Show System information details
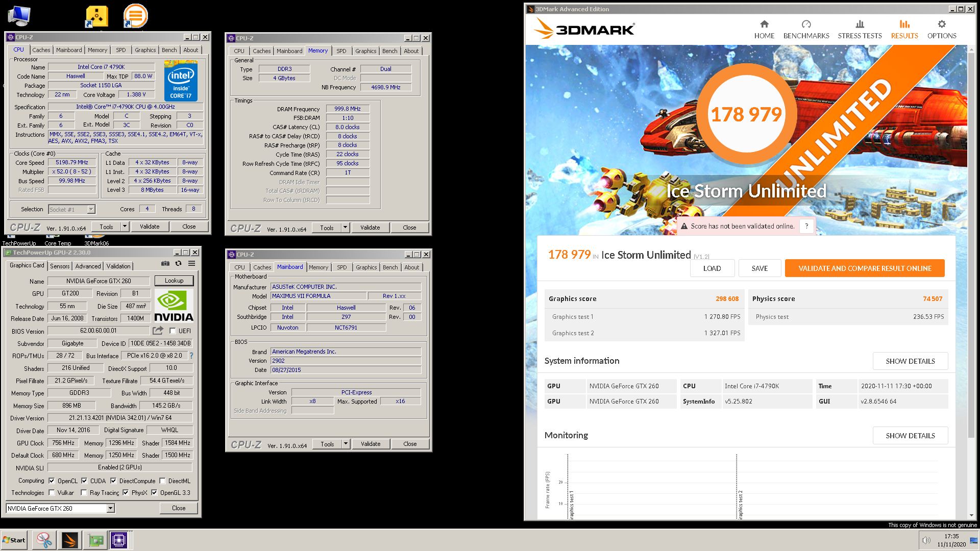Screen dimensions: 980x551 click(x=910, y=361)
